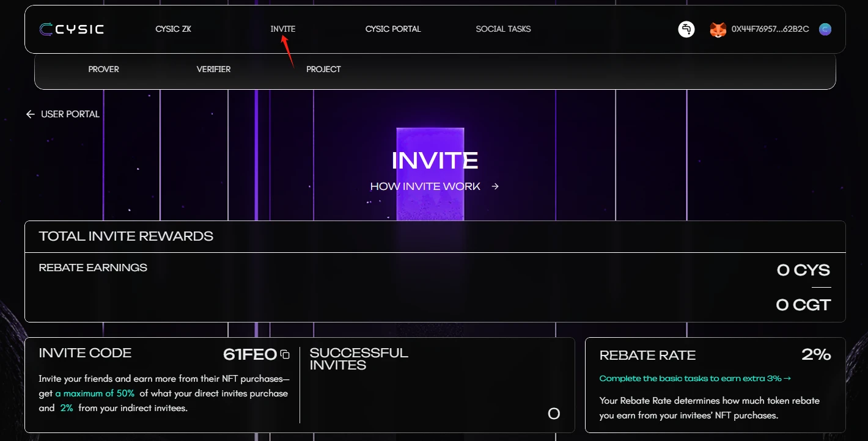Click the back arrow next to USER PORTAL
Viewport: 868px width, 441px height.
[x=29, y=114]
